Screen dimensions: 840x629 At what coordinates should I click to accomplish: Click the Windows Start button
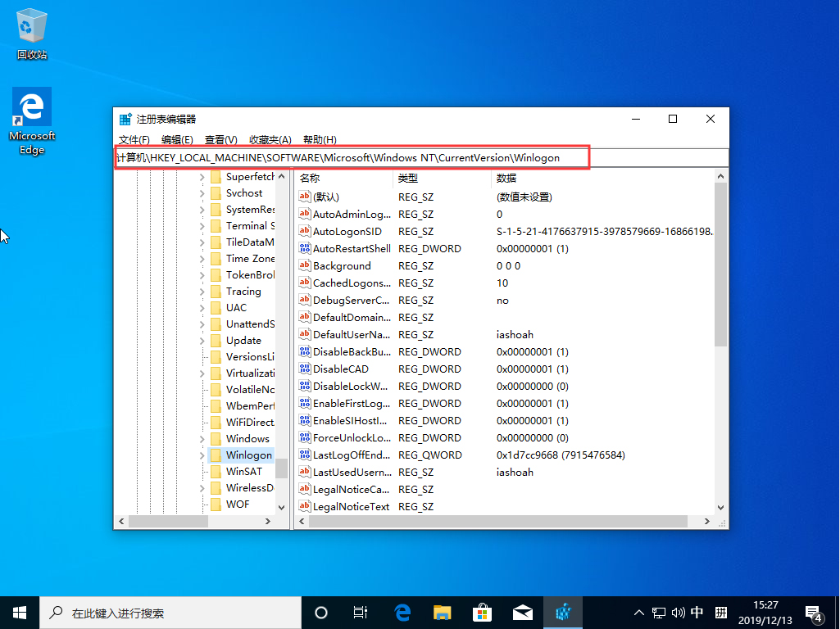[18, 612]
